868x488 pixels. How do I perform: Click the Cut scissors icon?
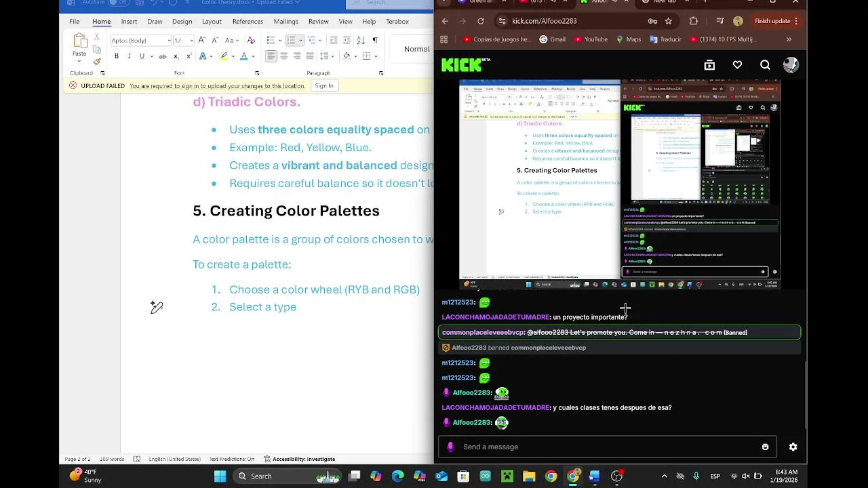[x=97, y=37]
